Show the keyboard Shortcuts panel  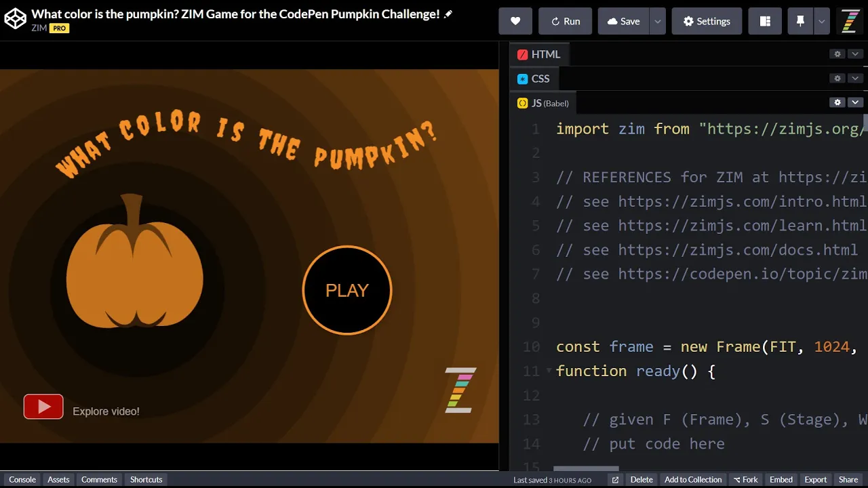click(x=146, y=480)
